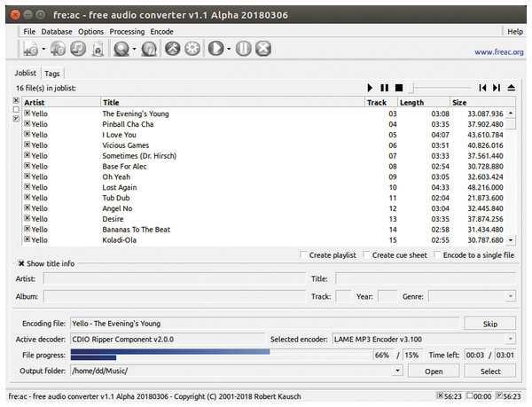Sort joblist by Title column header
Viewport: 532px width, 407px height.
(232, 103)
